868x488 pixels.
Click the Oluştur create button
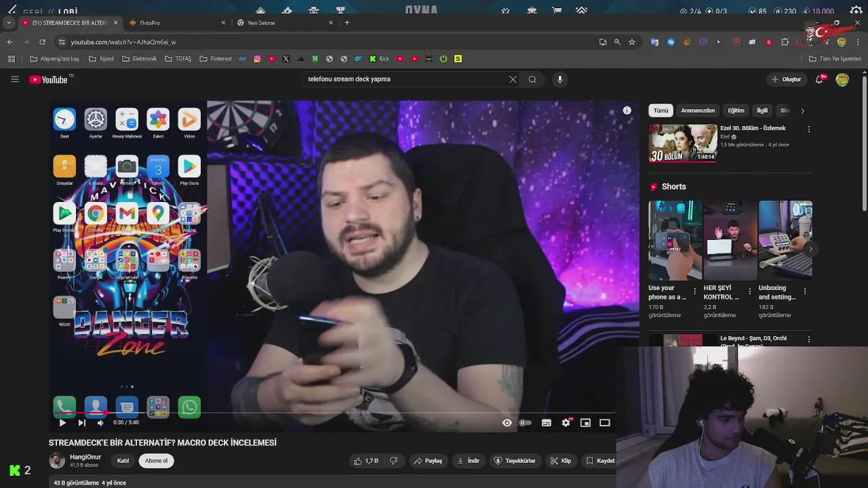click(x=786, y=79)
